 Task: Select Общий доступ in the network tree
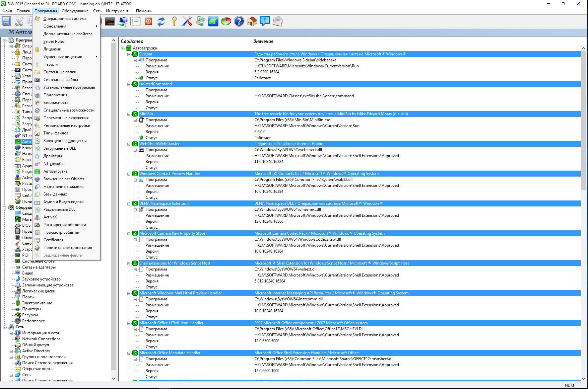pyautogui.click(x=35, y=345)
